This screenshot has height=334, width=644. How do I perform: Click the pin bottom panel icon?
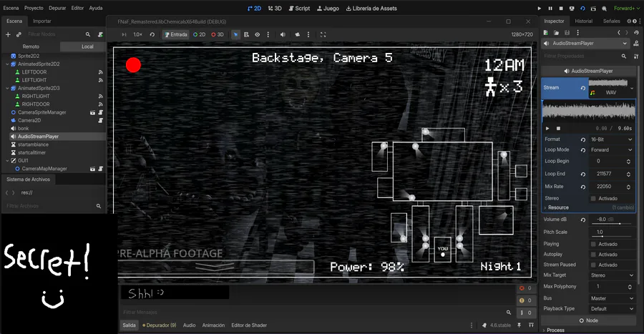519,325
